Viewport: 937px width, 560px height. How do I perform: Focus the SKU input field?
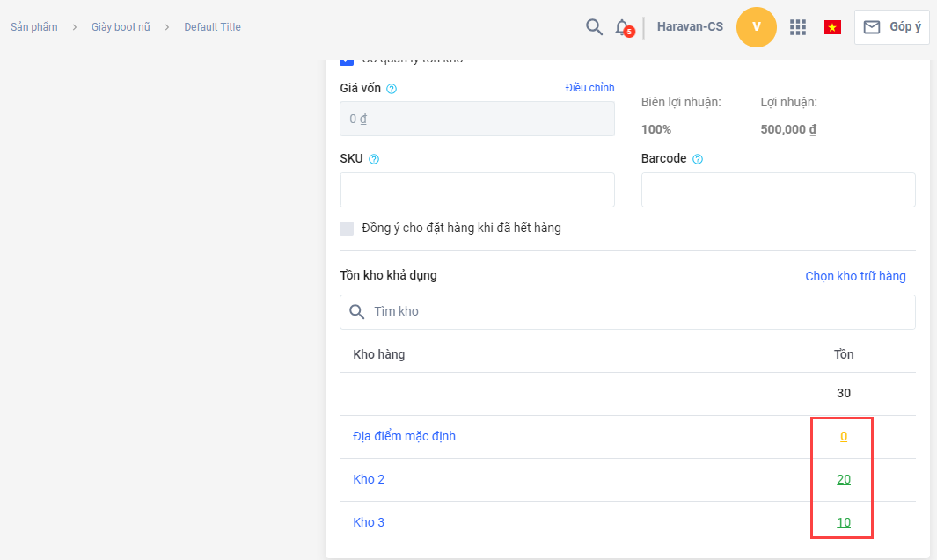pyautogui.click(x=477, y=190)
